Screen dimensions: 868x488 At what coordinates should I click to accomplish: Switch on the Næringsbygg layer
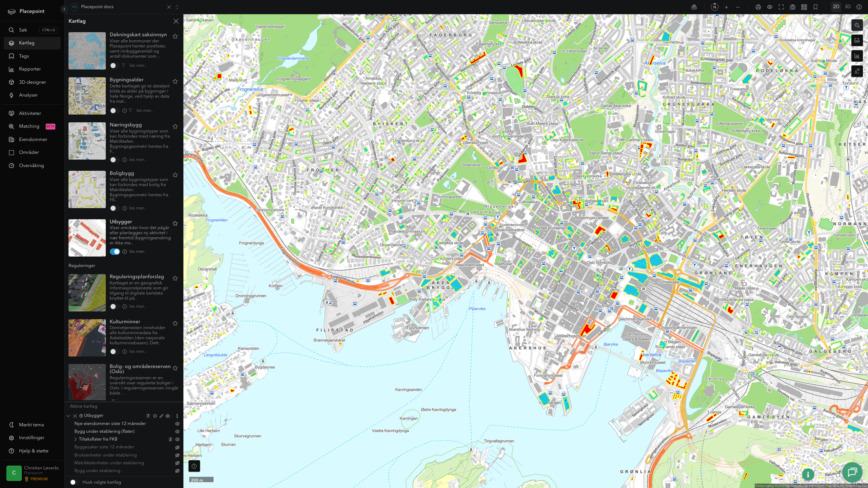(115, 160)
